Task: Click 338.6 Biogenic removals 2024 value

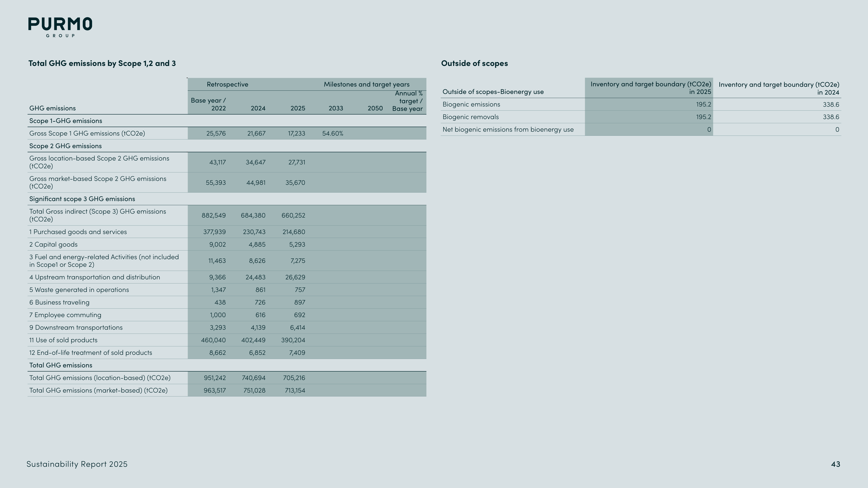Action: coord(831,117)
